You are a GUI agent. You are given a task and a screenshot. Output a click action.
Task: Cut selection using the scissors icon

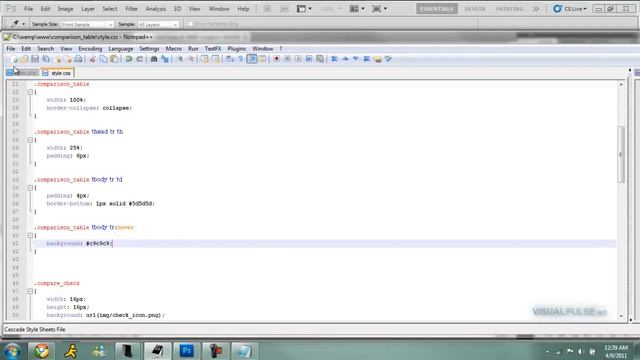pos(93,59)
